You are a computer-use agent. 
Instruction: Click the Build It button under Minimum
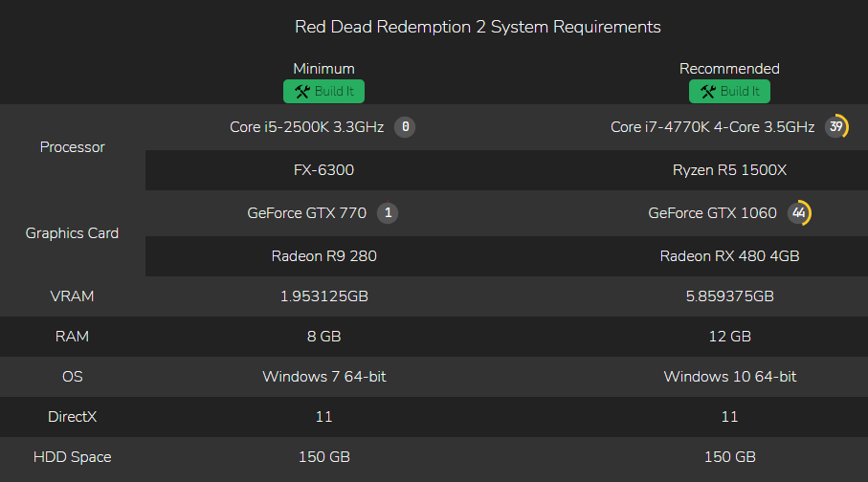(x=323, y=91)
